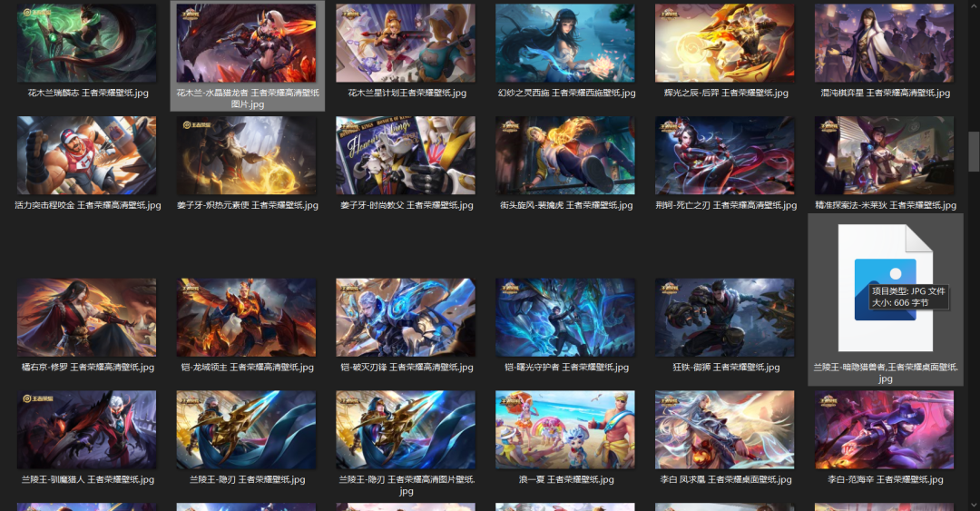The height and width of the screenshot is (511, 980).
Task: Click the 活力突击程咬金 thumbnail
Action: [87, 155]
